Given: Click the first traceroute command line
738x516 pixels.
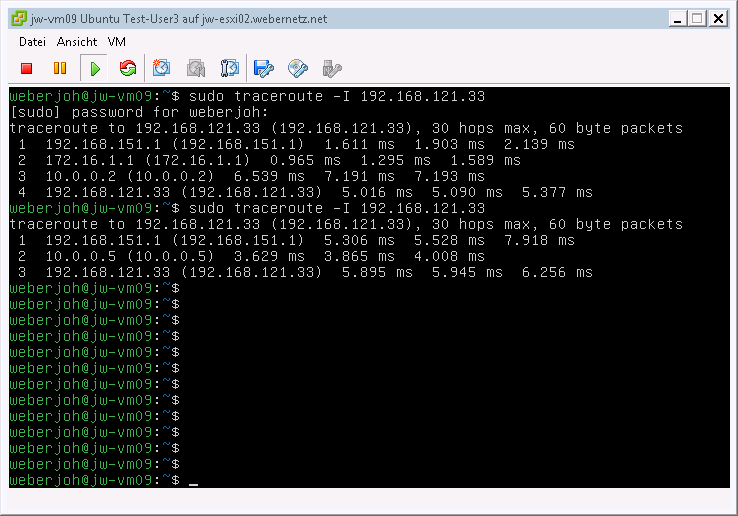Looking at the screenshot, I should tap(247, 96).
